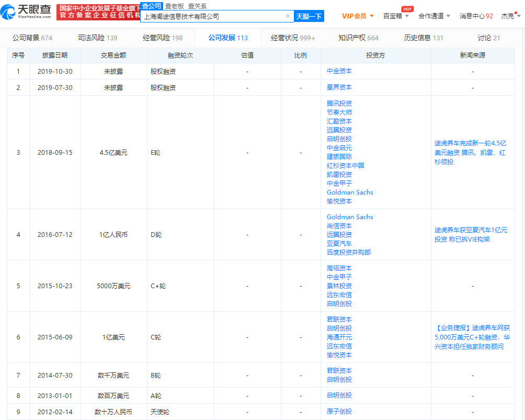
Task: Open investor 海通开元 link
Action: coord(339,337)
